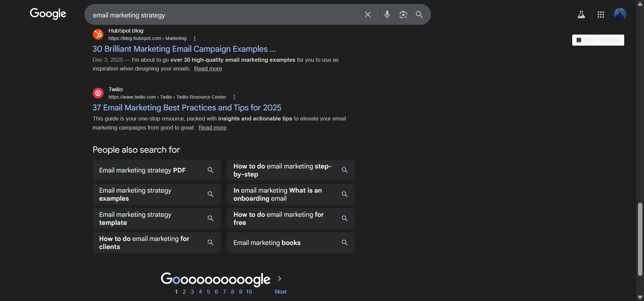
Task: Search Email marketing strategy examples suggestion
Action: (x=157, y=194)
